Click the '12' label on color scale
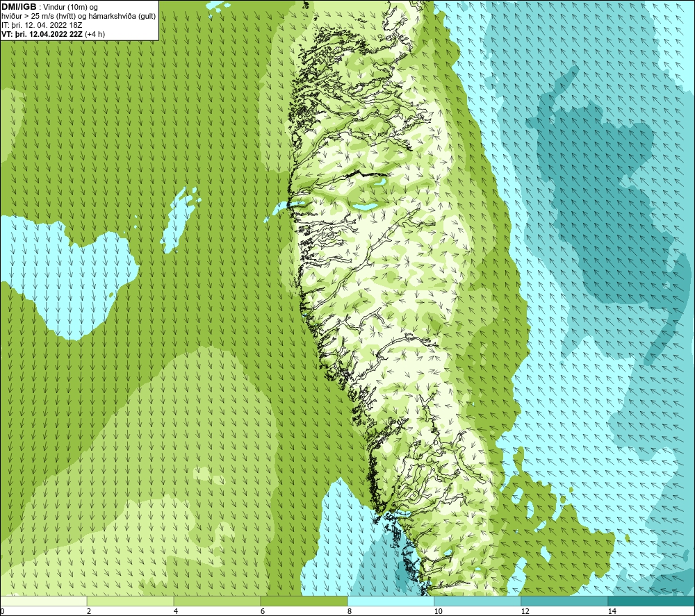The width and height of the screenshot is (695, 616). pos(525,611)
